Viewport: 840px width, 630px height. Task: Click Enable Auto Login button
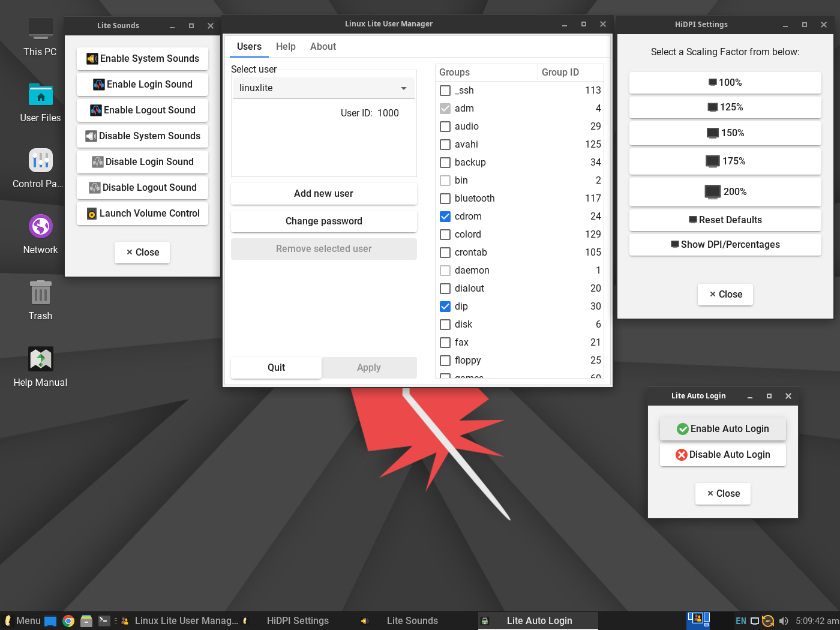pos(723,429)
